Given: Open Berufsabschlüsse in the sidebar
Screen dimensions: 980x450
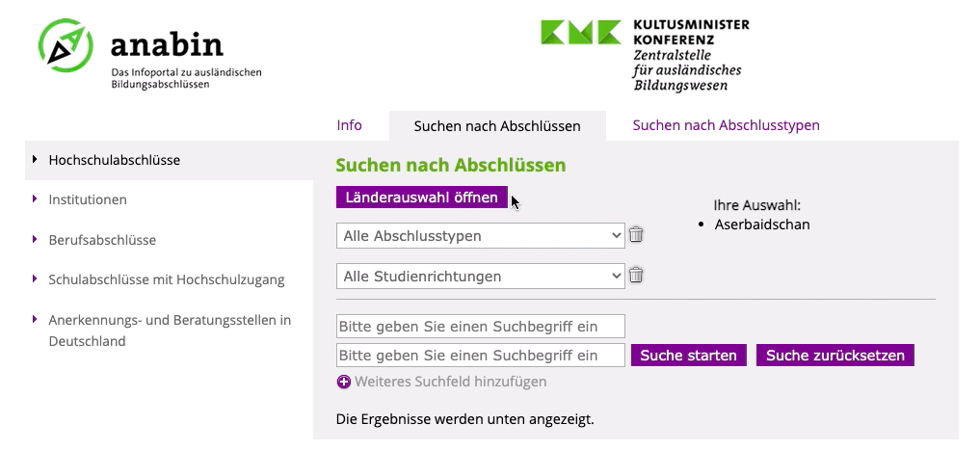Looking at the screenshot, I should click(102, 240).
